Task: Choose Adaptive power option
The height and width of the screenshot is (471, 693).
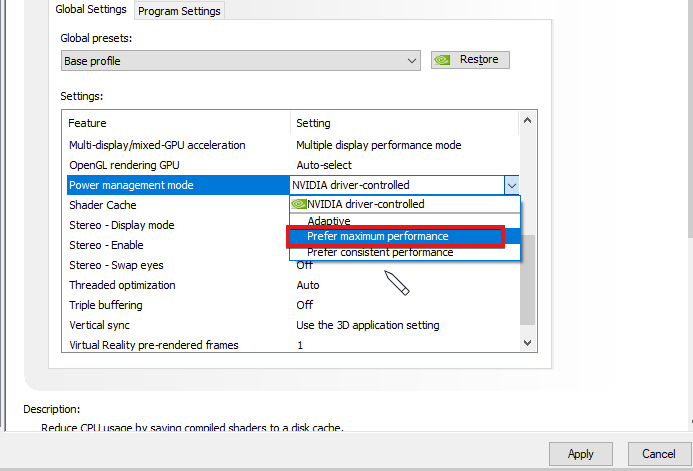Action: 405,220
